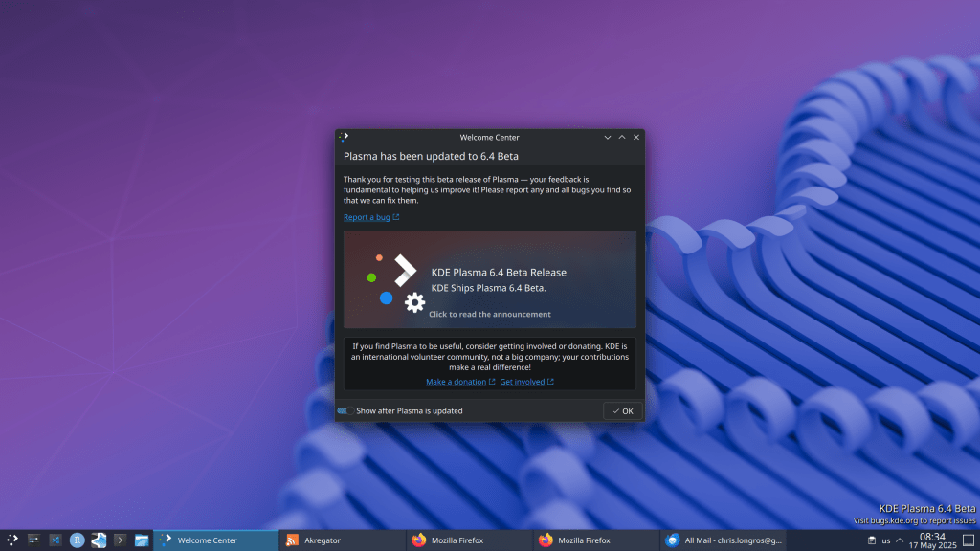The height and width of the screenshot is (551, 980).
Task: Click the OK button
Action: click(623, 410)
